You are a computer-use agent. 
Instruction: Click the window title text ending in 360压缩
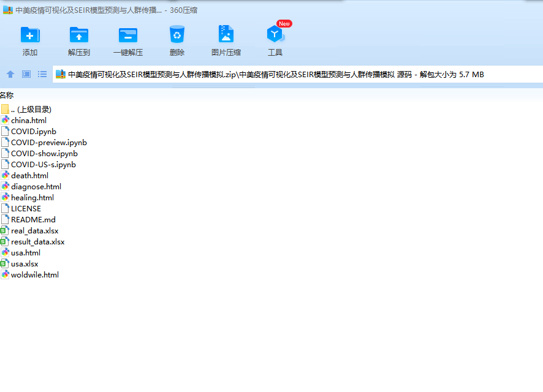click(x=106, y=10)
